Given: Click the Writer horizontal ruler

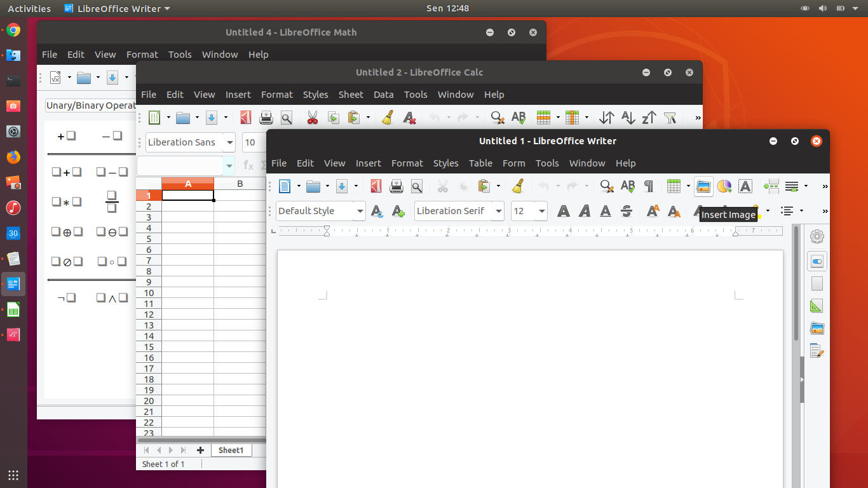Looking at the screenshot, I should click(530, 231).
